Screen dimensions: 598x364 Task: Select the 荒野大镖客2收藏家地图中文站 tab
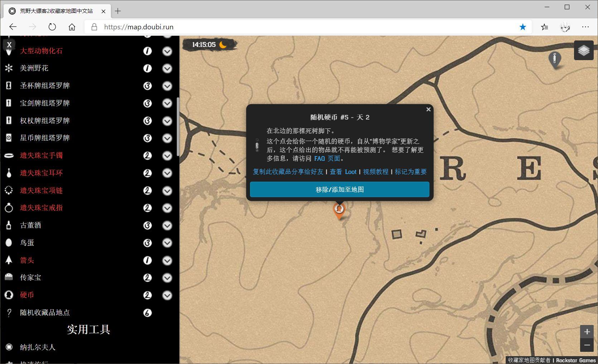pos(57,11)
